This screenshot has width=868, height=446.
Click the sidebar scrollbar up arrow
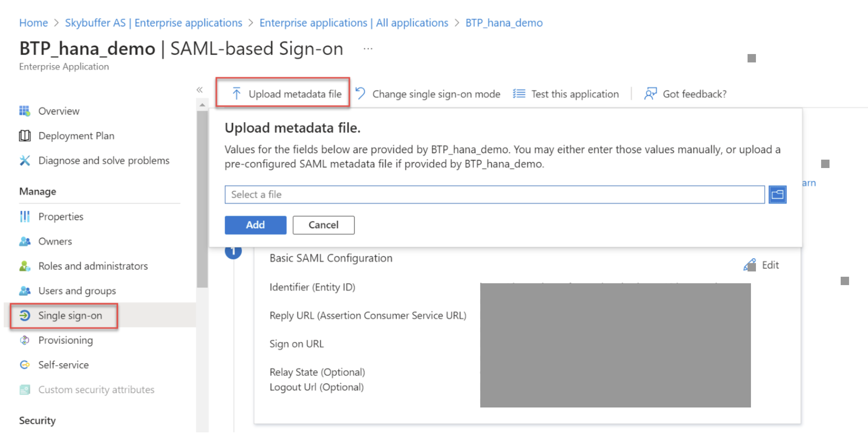tap(202, 105)
